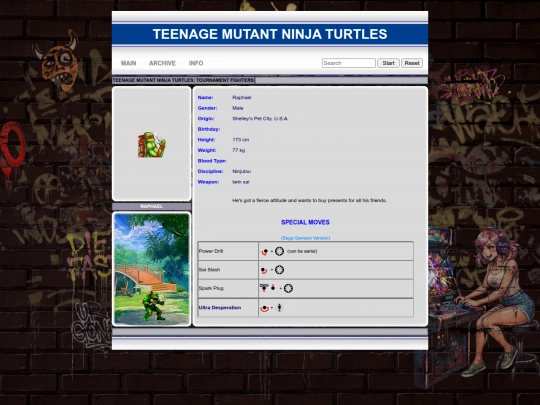Click the SPECIAL MOVES heading

(305, 222)
